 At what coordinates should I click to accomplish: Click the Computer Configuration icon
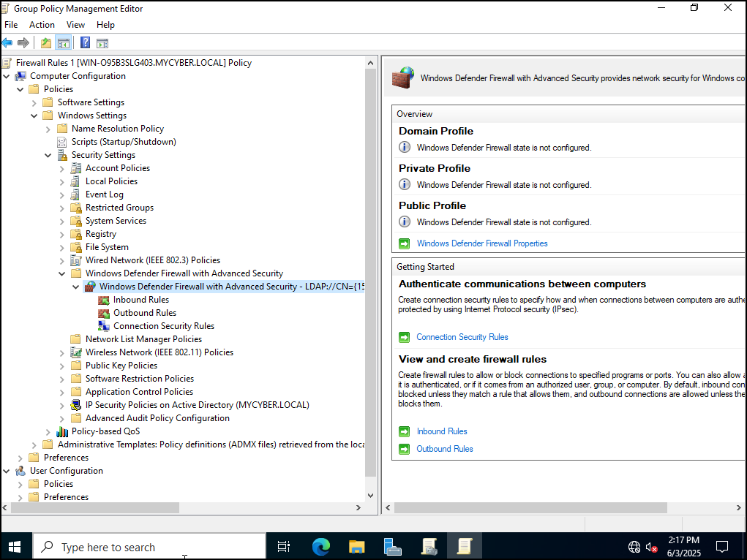point(20,76)
